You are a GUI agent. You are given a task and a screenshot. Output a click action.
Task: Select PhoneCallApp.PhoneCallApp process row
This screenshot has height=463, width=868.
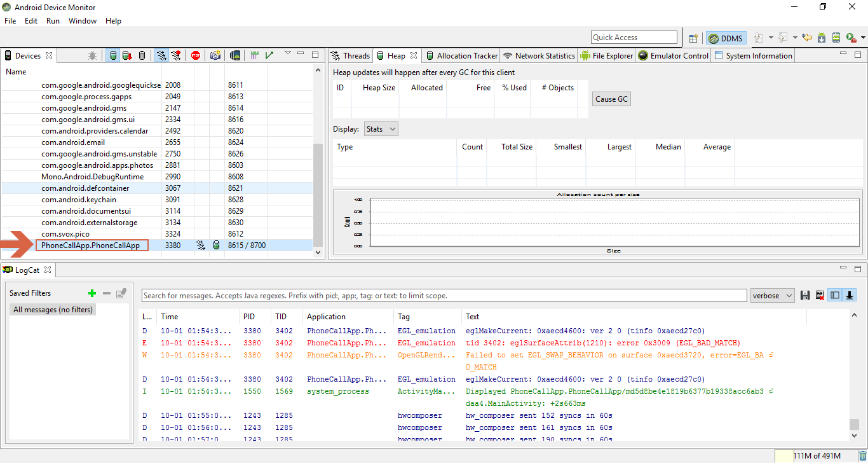click(157, 245)
